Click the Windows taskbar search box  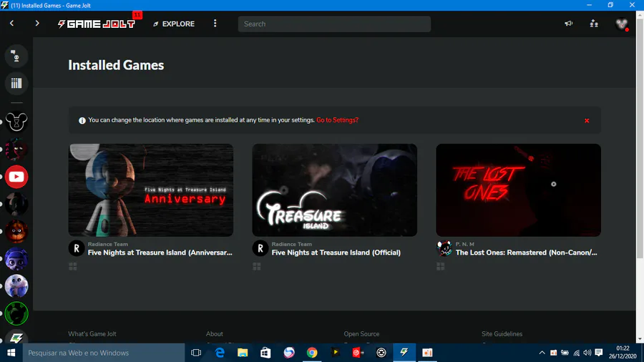tap(104, 353)
